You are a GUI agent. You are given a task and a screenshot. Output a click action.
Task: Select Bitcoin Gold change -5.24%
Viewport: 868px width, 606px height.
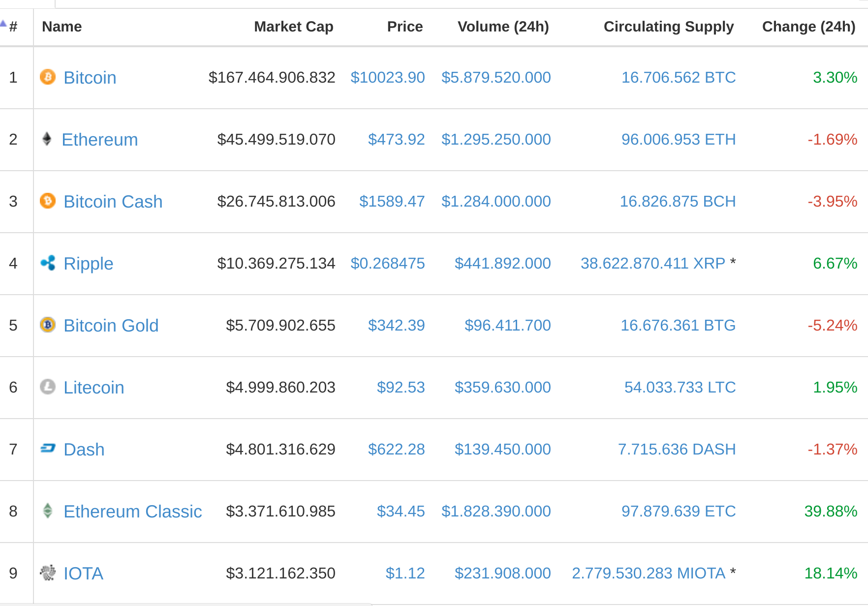pos(833,325)
